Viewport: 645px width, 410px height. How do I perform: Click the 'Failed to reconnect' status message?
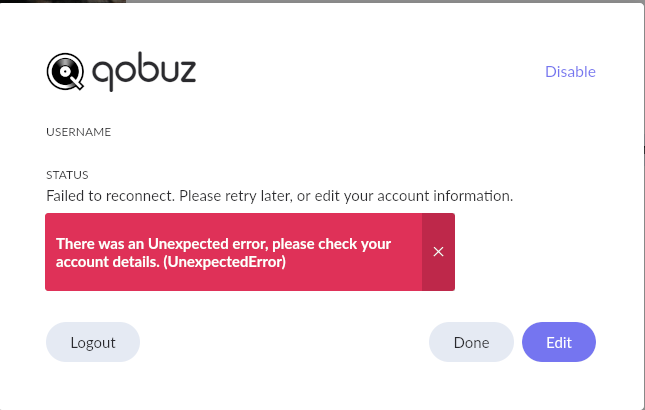pyautogui.click(x=111, y=196)
